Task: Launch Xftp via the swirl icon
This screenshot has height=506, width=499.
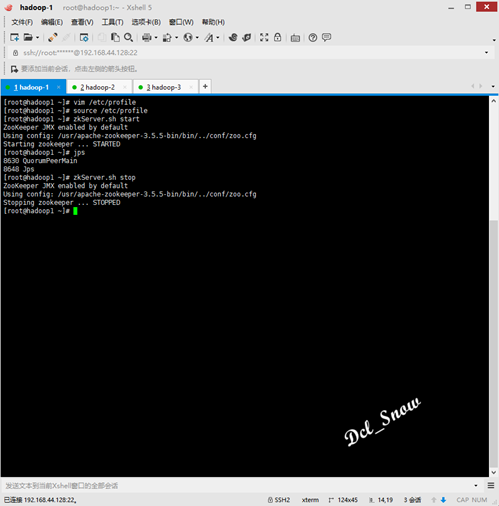Action: [233, 37]
